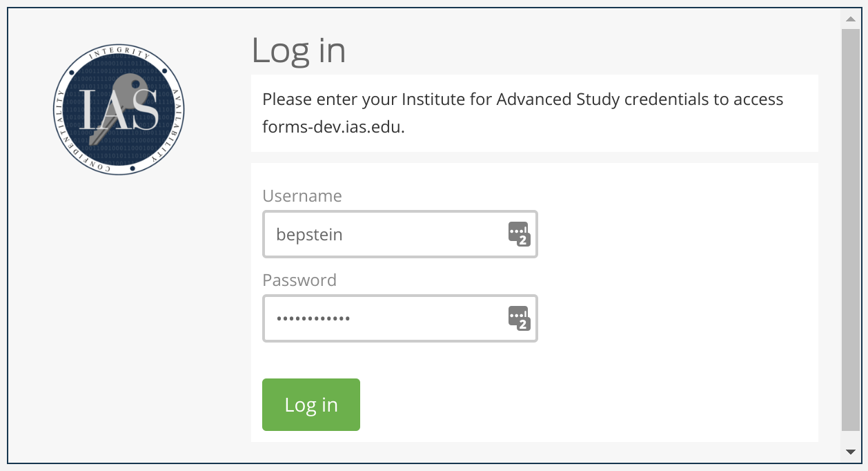Click the Password label
The image size is (868, 471).
pos(299,280)
